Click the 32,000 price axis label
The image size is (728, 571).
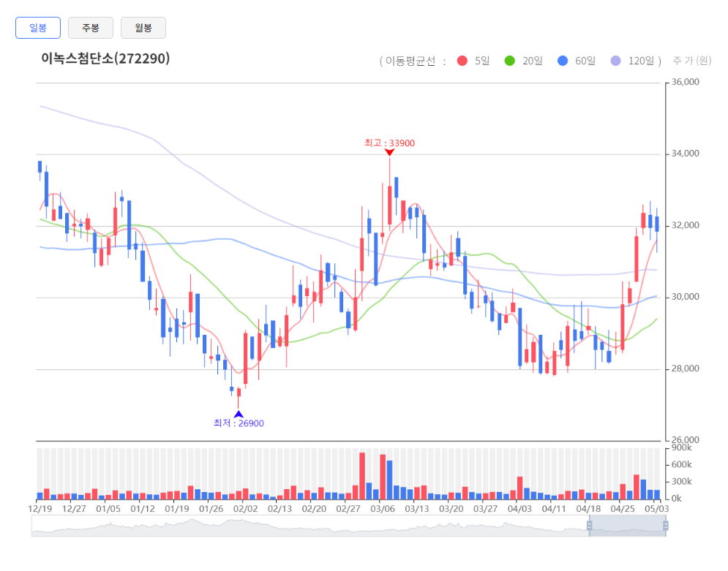[x=686, y=225]
